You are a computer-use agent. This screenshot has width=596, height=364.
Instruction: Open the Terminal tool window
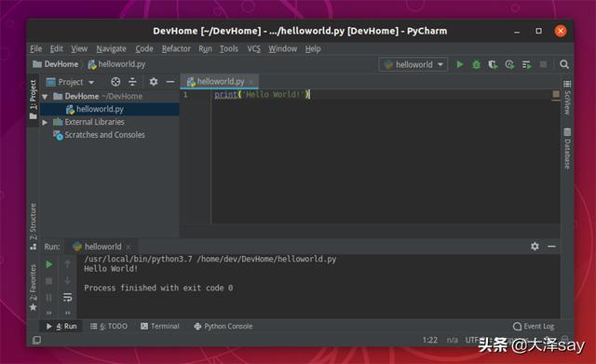[x=159, y=326]
